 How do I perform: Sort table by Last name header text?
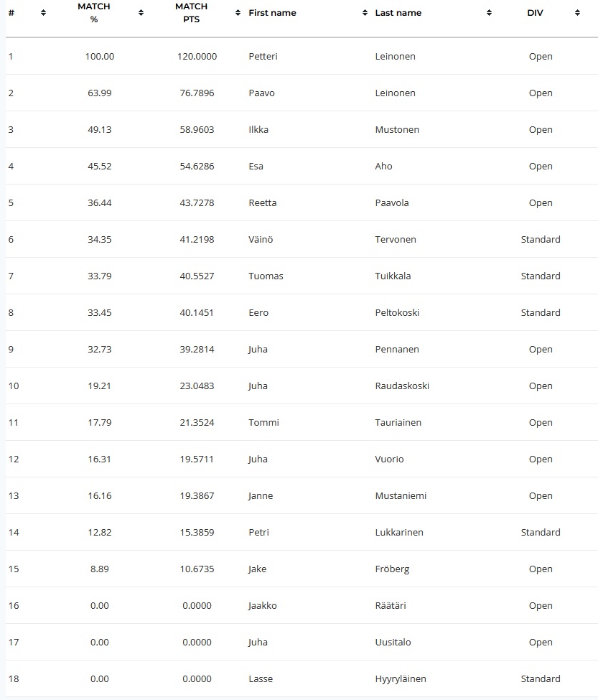[x=398, y=13]
